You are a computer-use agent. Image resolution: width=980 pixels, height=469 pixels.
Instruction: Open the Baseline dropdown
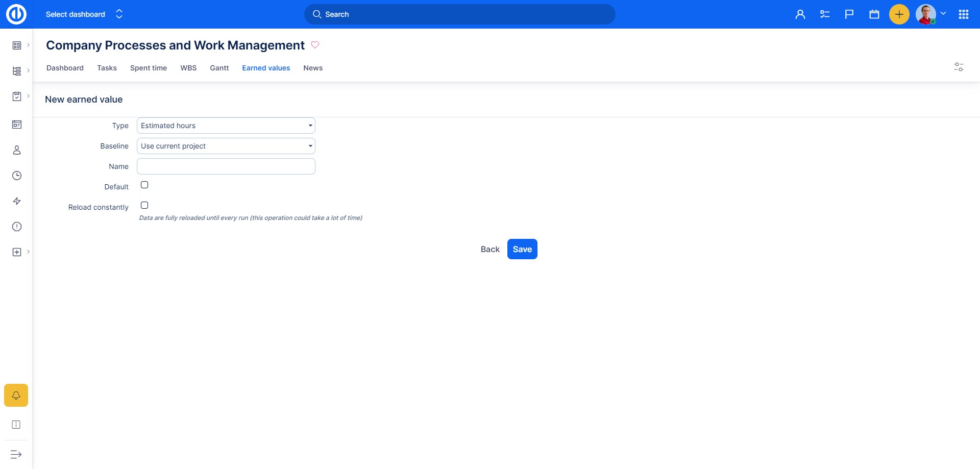[x=226, y=146]
